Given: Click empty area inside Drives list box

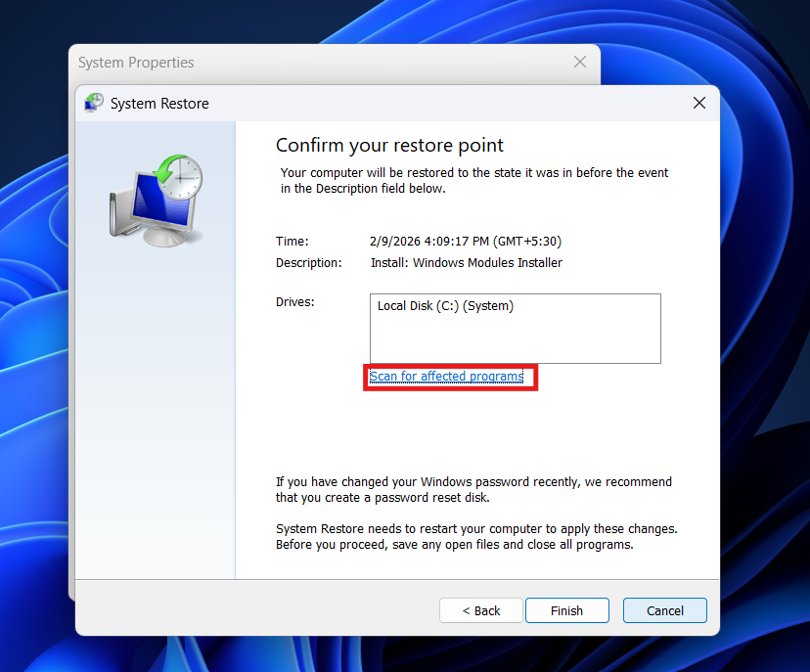Looking at the screenshot, I should (x=515, y=342).
